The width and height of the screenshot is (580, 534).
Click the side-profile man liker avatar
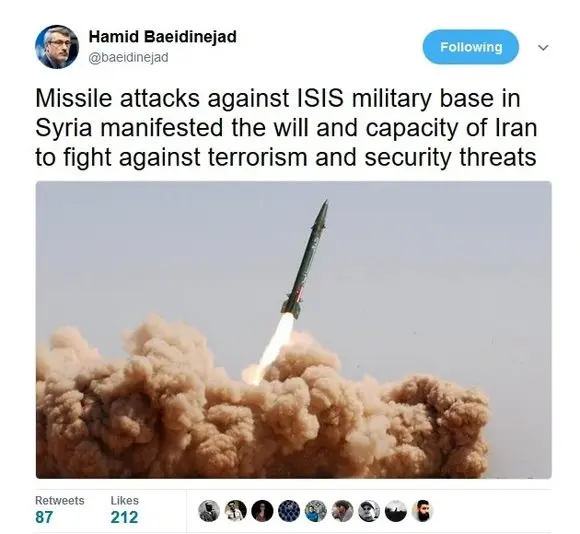[343, 511]
